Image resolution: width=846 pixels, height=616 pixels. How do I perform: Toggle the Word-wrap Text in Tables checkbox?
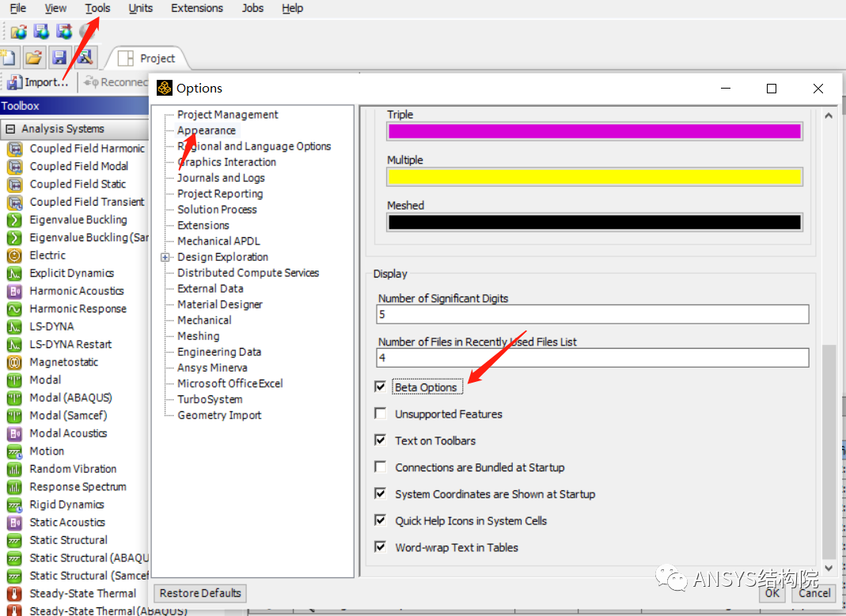(x=381, y=546)
